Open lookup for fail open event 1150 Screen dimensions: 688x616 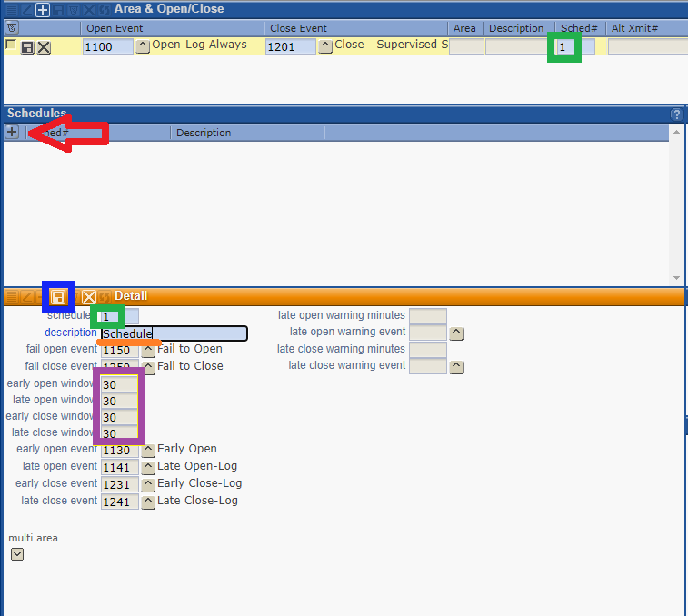click(147, 350)
